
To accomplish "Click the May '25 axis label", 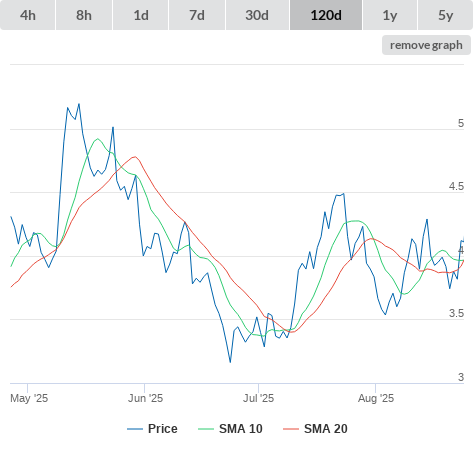I will [29, 398].
